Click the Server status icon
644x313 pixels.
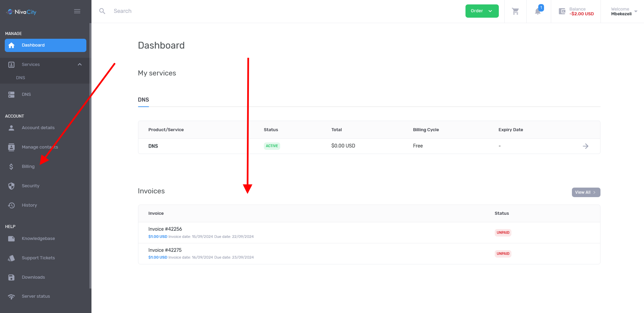coord(12,296)
